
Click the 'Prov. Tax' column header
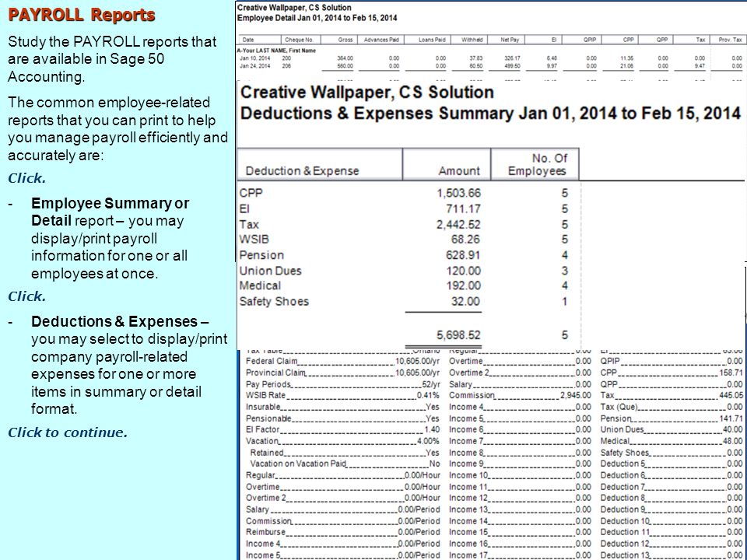tap(731, 40)
